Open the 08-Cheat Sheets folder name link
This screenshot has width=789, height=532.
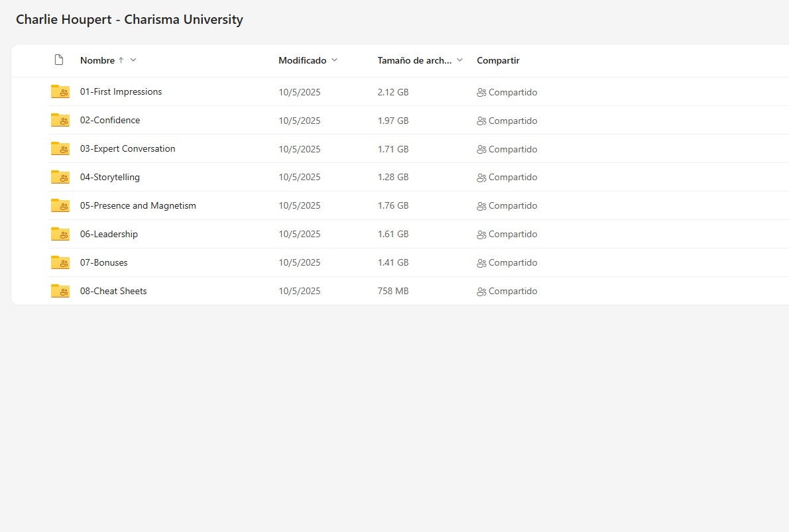click(113, 292)
